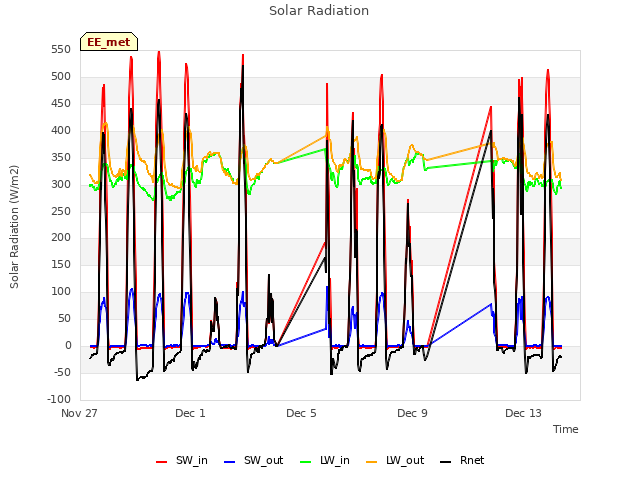Click the -100 y-axis tick label
Viewport: 640px width, 480px height.
tap(59, 399)
